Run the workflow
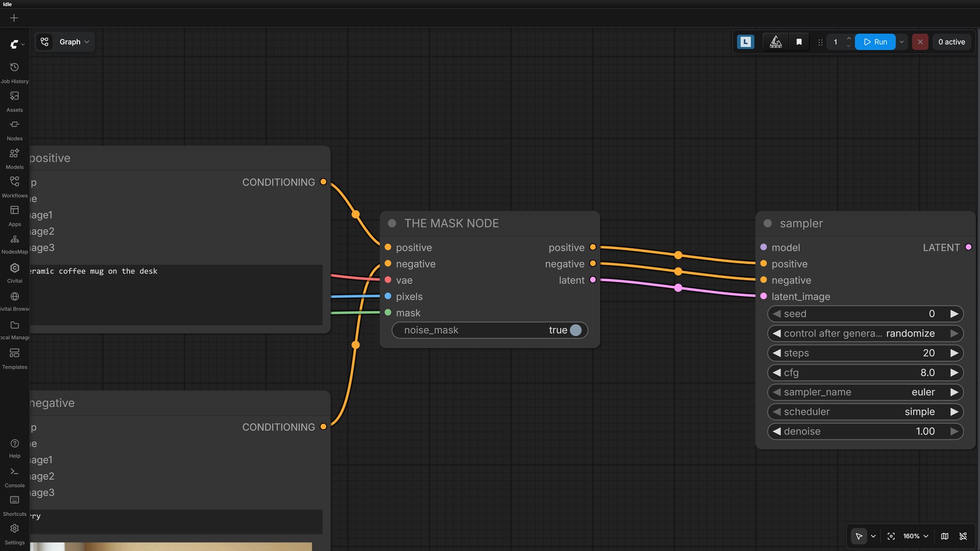This screenshot has height=551, width=980. pyautogui.click(x=875, y=42)
